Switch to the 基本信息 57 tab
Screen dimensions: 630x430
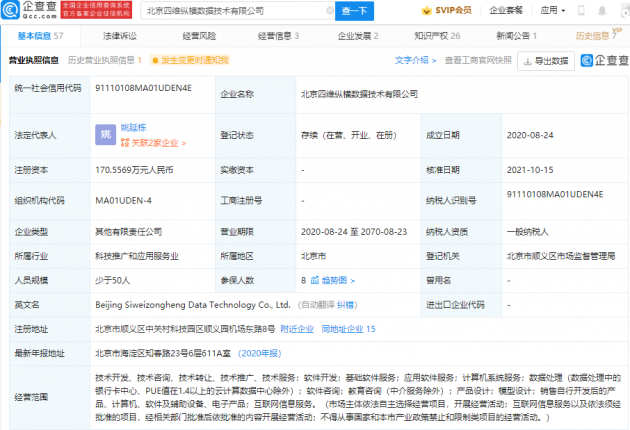click(40, 36)
